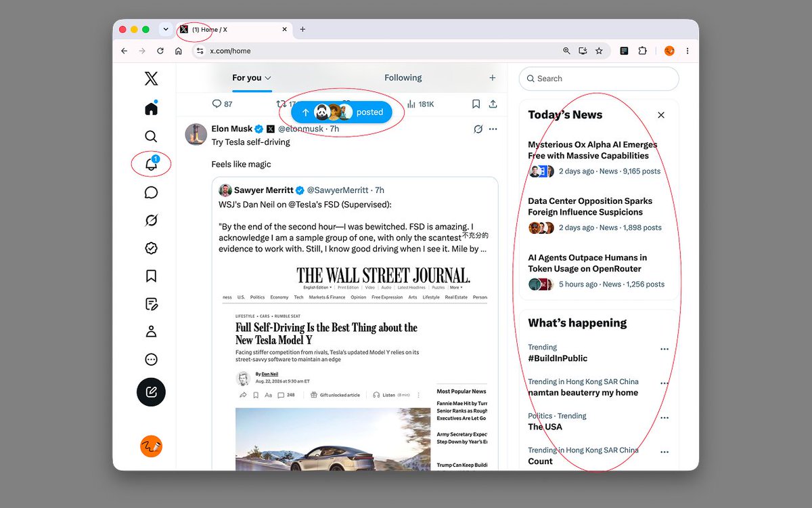Click Grok icon on Elon Musk's post
Image resolution: width=812 pixels, height=508 pixels.
tap(478, 129)
